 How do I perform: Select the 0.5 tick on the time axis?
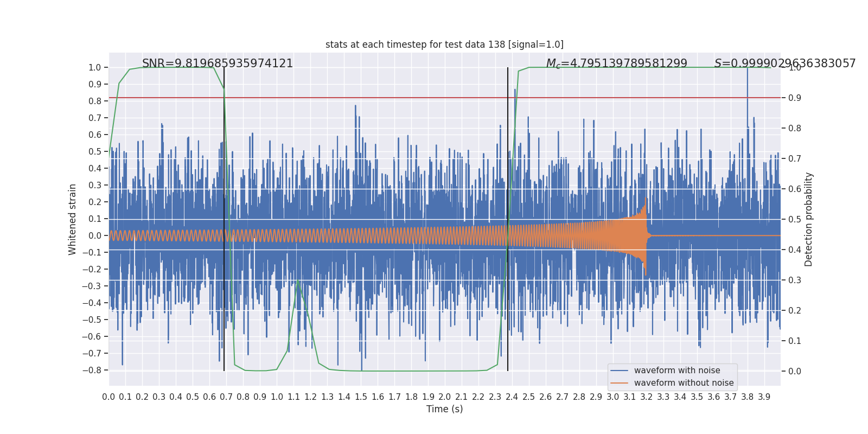[x=193, y=397]
